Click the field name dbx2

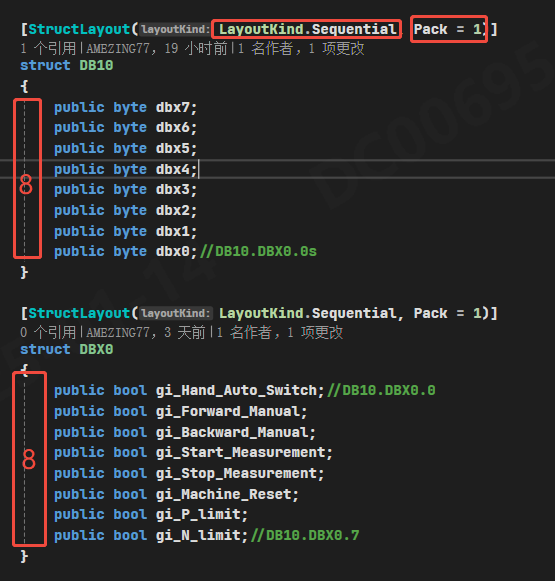173,210
